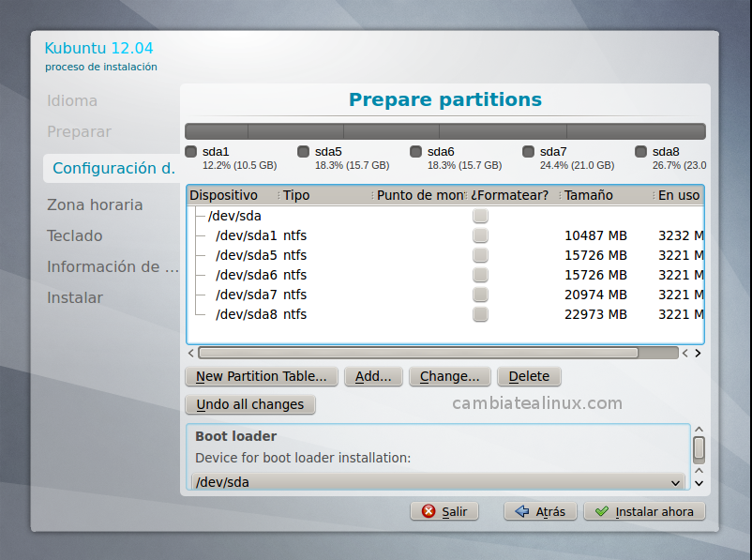Image resolution: width=752 pixels, height=560 pixels.
Task: Toggle format checkbox for /dev/sda7
Action: click(x=480, y=295)
